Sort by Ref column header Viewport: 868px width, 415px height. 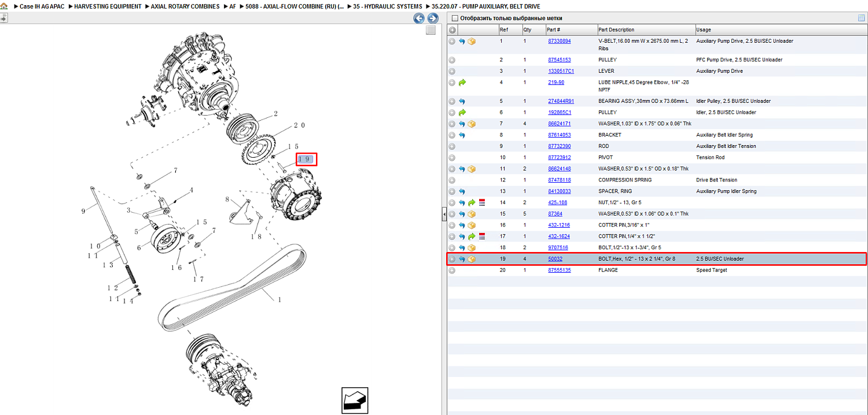[510, 29]
